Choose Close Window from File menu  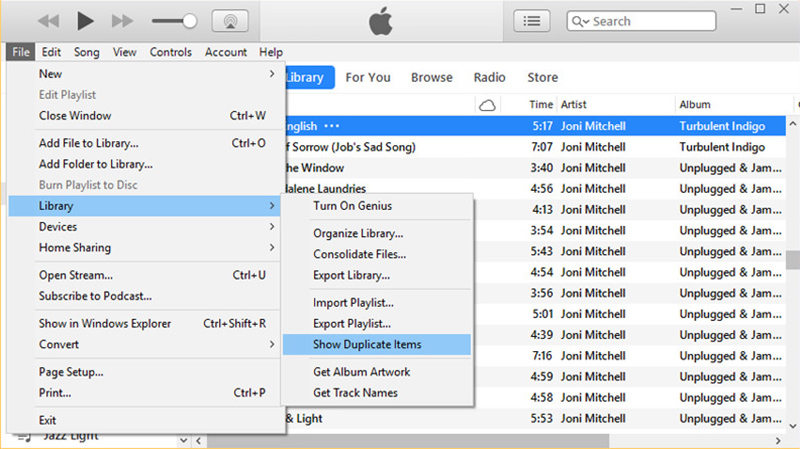[x=144, y=116]
